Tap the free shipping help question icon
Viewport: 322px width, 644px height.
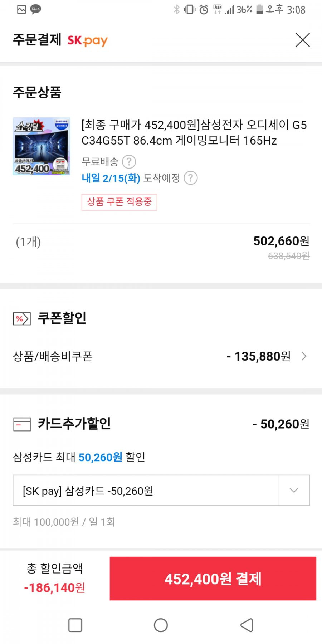tap(129, 162)
